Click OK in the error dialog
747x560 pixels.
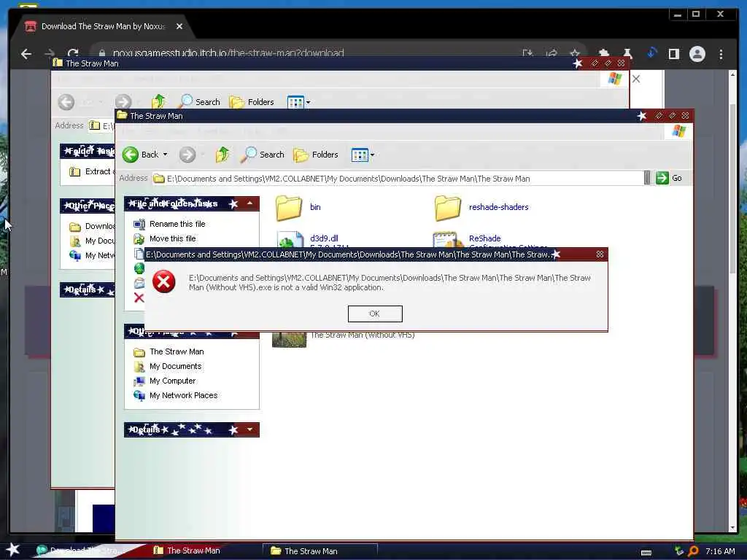tap(375, 314)
